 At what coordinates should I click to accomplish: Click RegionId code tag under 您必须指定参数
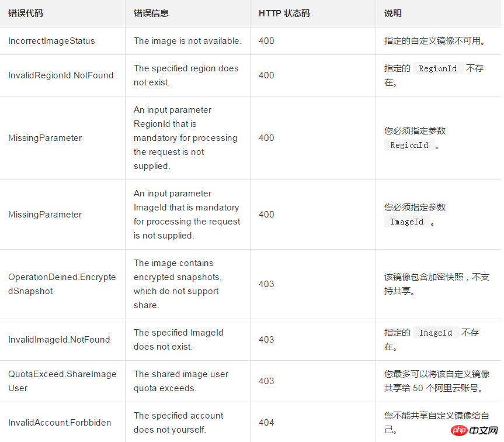(409, 145)
